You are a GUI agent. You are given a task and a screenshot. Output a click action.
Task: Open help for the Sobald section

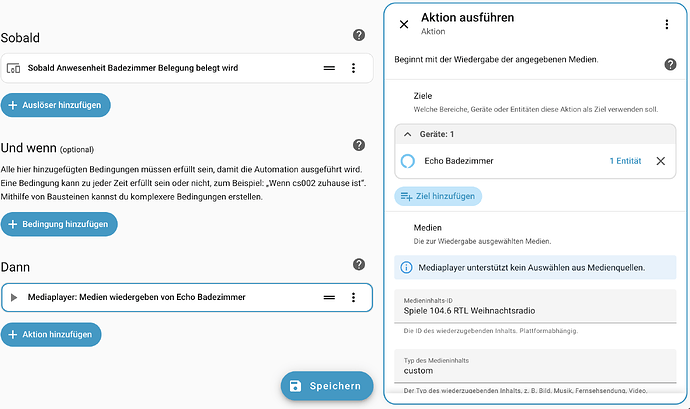tap(359, 35)
